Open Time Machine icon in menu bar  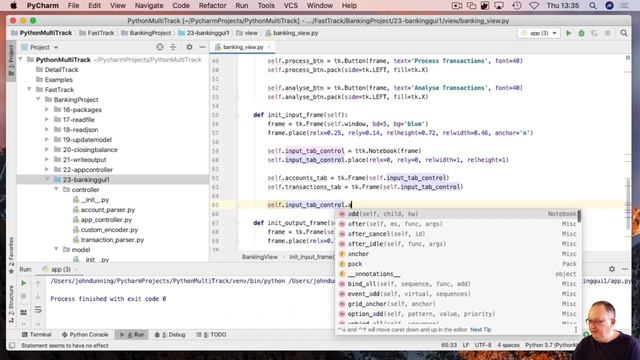517,6
